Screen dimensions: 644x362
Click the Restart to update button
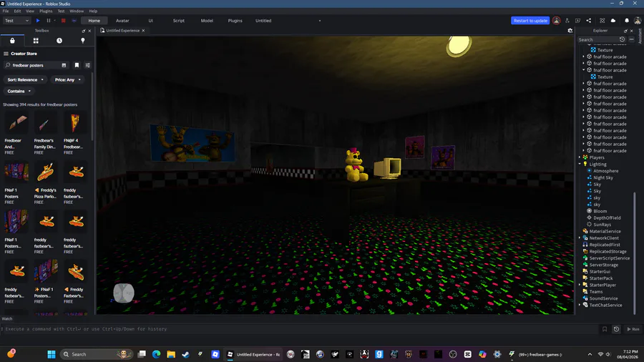click(x=530, y=21)
